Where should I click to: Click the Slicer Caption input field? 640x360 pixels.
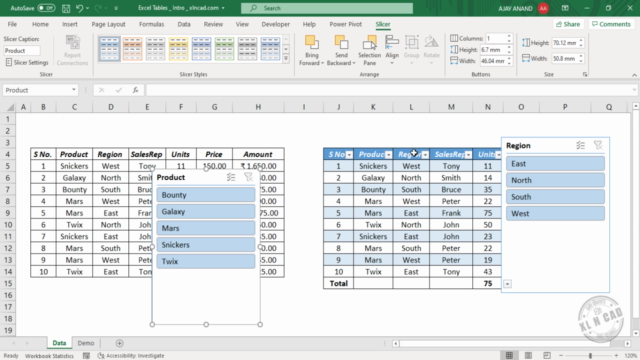(x=22, y=51)
